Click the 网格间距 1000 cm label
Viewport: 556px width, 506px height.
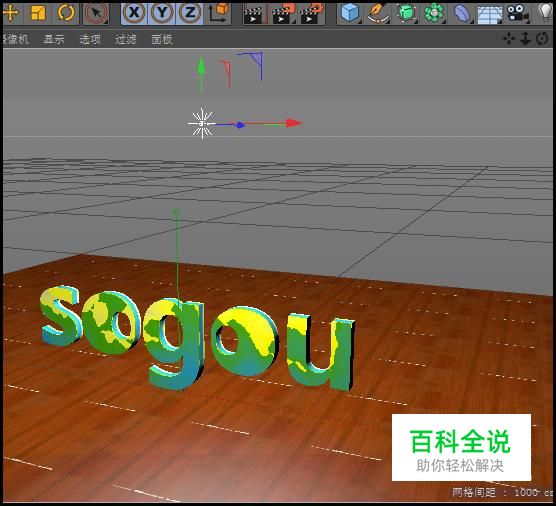point(502,492)
